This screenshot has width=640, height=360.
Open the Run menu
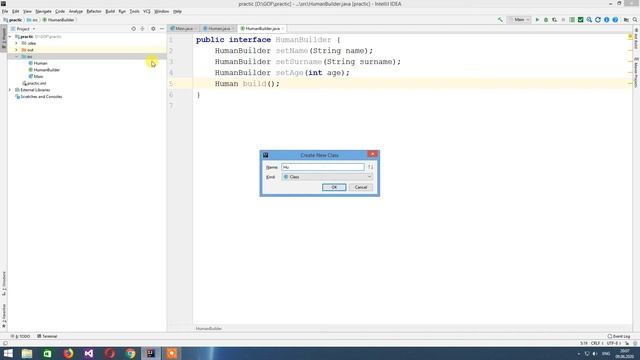tap(122, 11)
